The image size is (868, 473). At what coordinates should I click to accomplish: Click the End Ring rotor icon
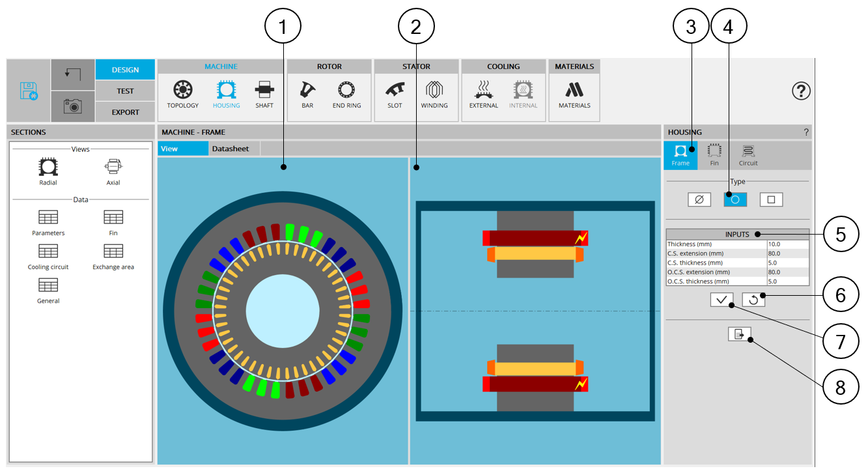coord(346,94)
